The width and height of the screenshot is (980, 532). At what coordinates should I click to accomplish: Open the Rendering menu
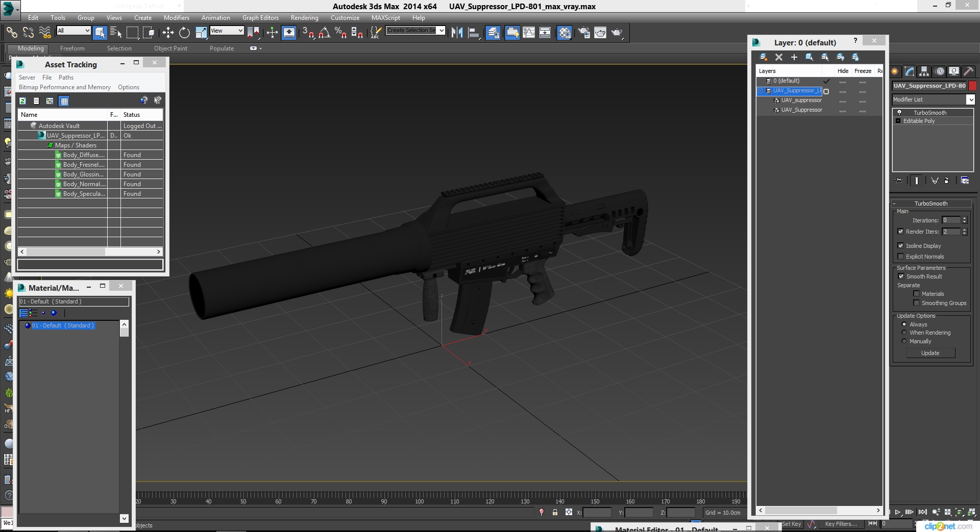pos(305,18)
